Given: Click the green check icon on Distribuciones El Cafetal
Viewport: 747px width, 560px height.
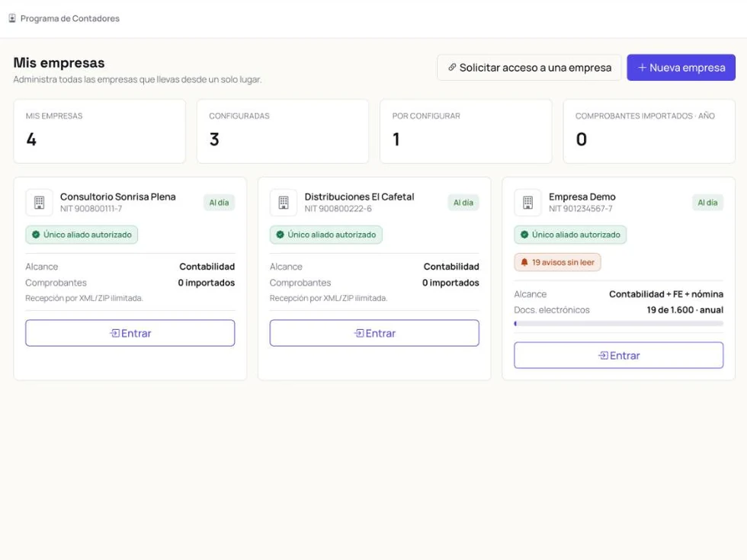Looking at the screenshot, I should [x=281, y=235].
